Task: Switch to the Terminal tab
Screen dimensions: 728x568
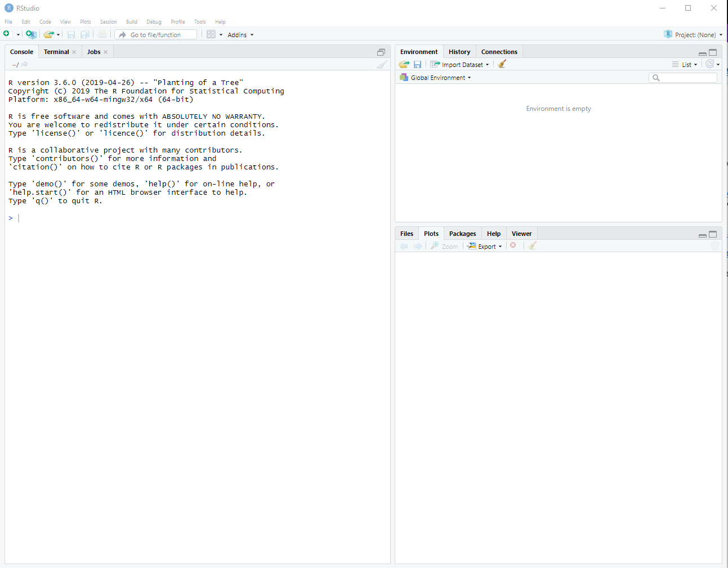Action: tap(56, 52)
